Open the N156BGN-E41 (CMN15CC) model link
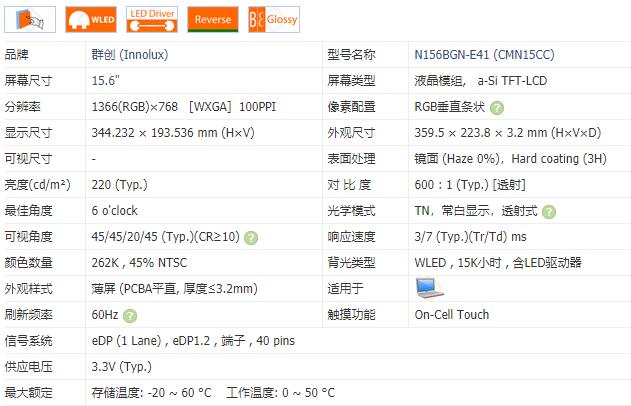This screenshot has height=406, width=631. coord(484,54)
